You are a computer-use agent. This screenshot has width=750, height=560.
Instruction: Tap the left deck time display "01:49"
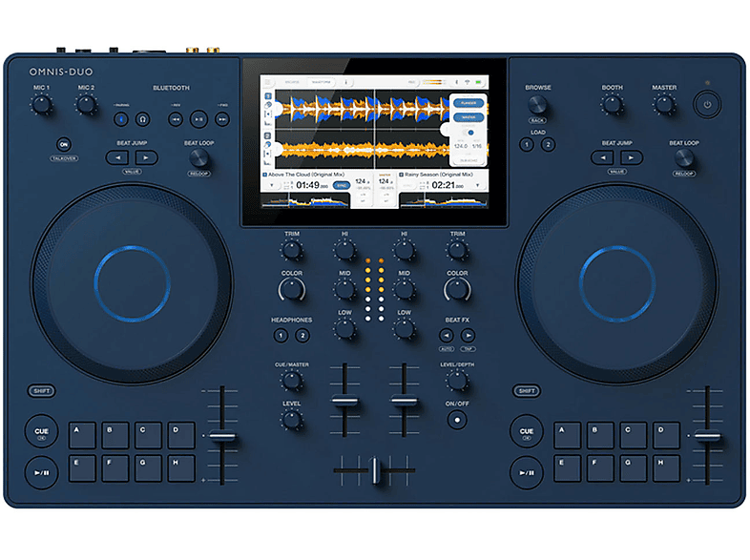[307, 185]
